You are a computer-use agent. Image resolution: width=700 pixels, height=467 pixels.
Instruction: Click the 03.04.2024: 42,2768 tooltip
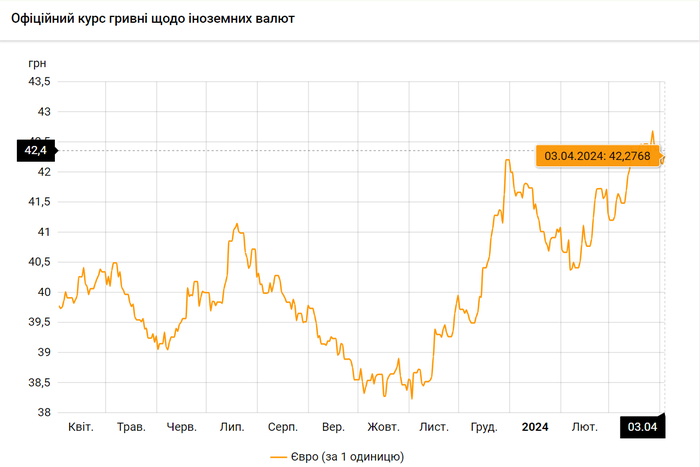pos(597,156)
